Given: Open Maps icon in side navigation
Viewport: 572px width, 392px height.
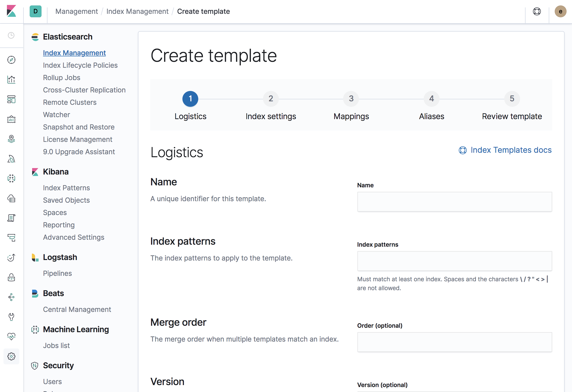Looking at the screenshot, I should tap(11, 139).
